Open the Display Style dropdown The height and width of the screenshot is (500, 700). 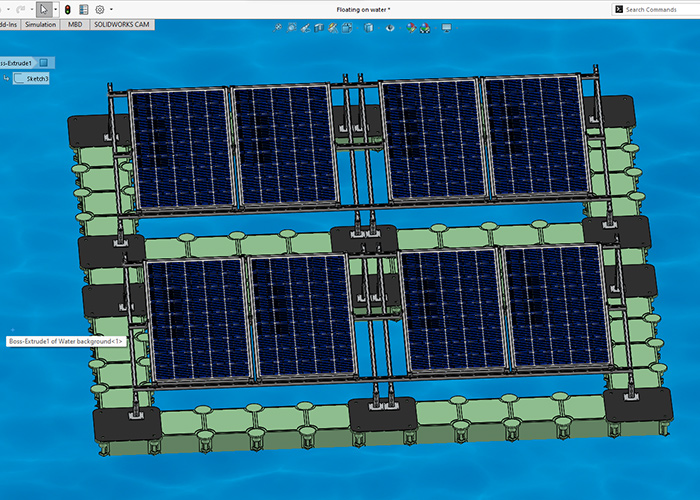point(367,26)
